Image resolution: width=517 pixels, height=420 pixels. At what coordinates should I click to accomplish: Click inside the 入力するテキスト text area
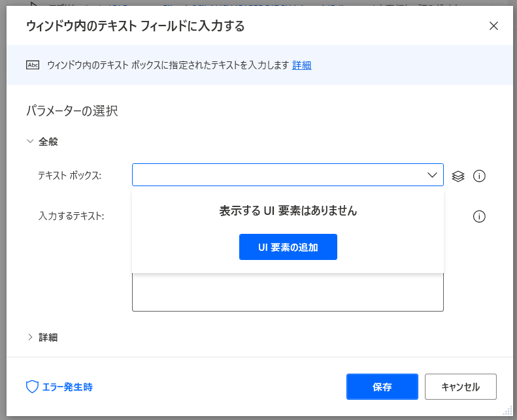coord(288,292)
